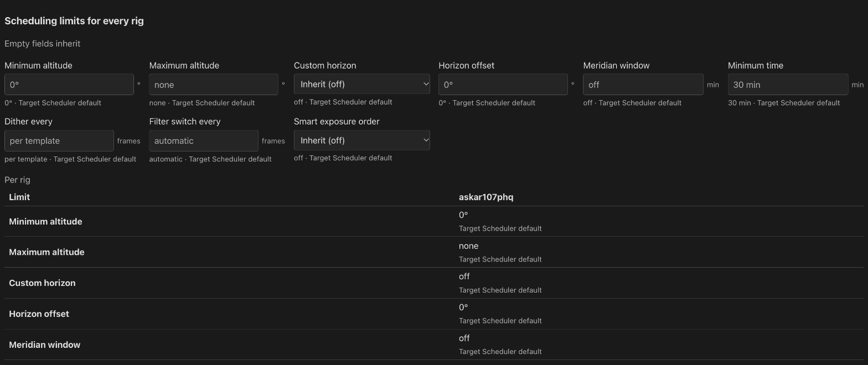Click 'automatic · Target Scheduler default' hint text
The width and height of the screenshot is (868, 365).
pyautogui.click(x=210, y=159)
